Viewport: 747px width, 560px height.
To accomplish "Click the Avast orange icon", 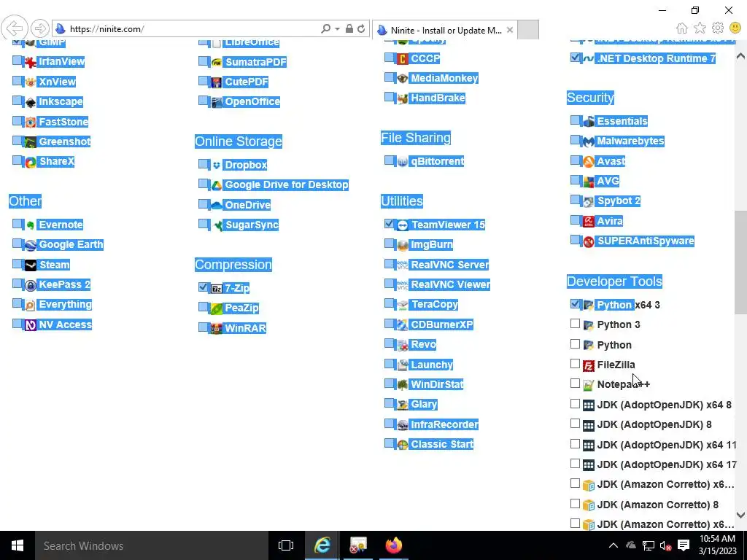I will [x=589, y=161].
